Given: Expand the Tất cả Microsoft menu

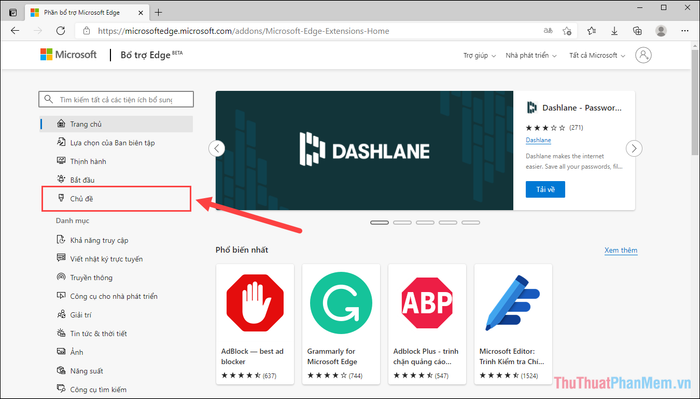Looking at the screenshot, I should (x=597, y=55).
